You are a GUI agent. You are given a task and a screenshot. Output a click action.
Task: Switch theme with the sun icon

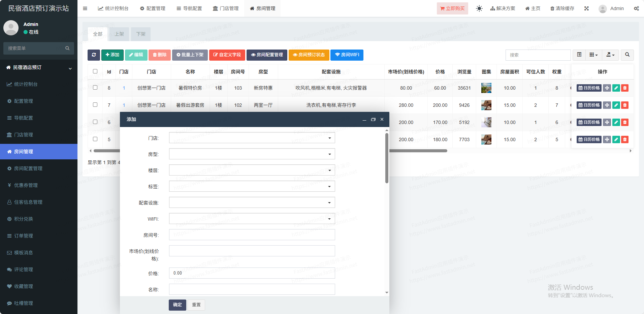tap(479, 8)
